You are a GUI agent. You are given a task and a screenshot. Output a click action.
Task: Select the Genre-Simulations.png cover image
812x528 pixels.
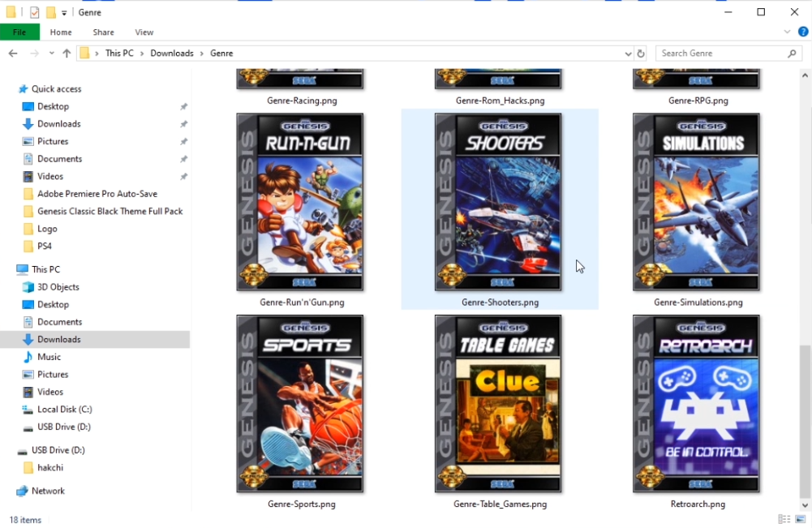696,202
